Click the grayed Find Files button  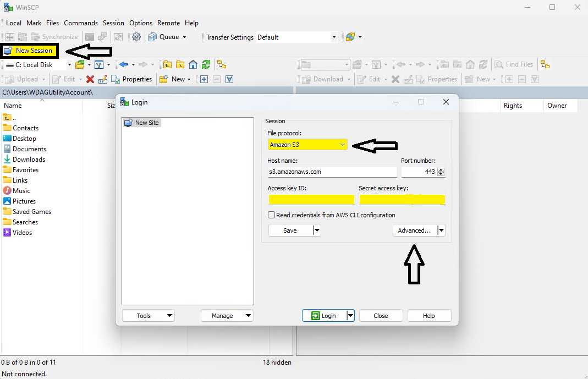514,64
